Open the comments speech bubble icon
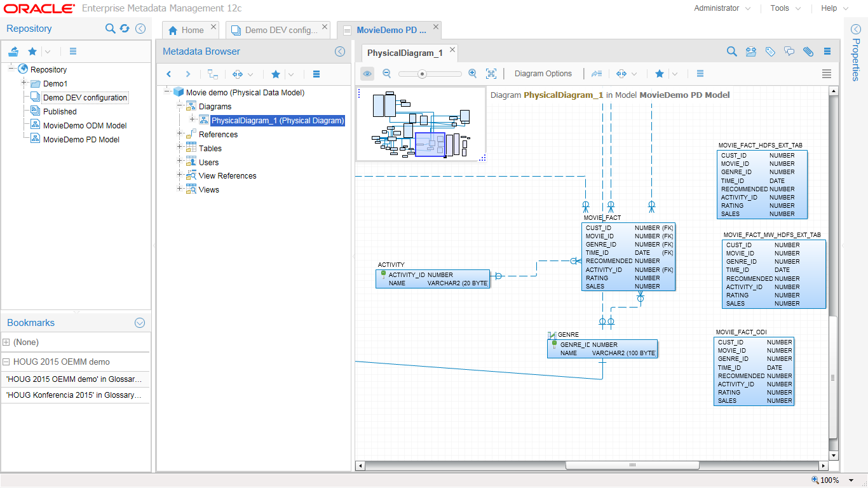Viewport: 868px width, 488px height. 789,51
